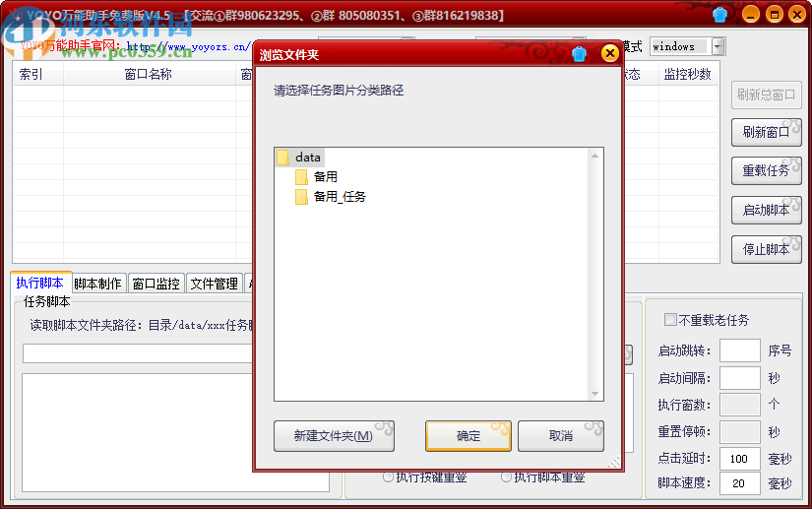Click the blue shirt skin icon in dialog title

[x=579, y=54]
